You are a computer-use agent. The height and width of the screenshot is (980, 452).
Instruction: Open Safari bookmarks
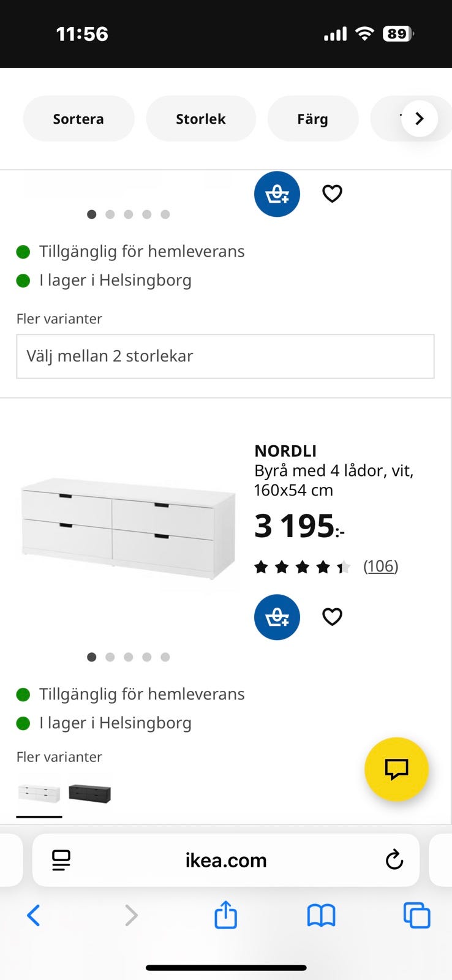click(x=321, y=915)
